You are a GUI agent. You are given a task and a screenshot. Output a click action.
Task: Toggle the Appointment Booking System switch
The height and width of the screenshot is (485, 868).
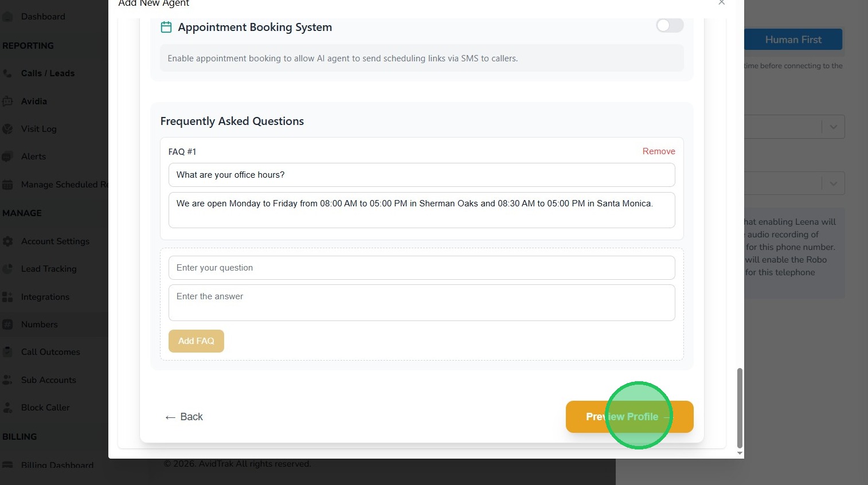point(670,25)
